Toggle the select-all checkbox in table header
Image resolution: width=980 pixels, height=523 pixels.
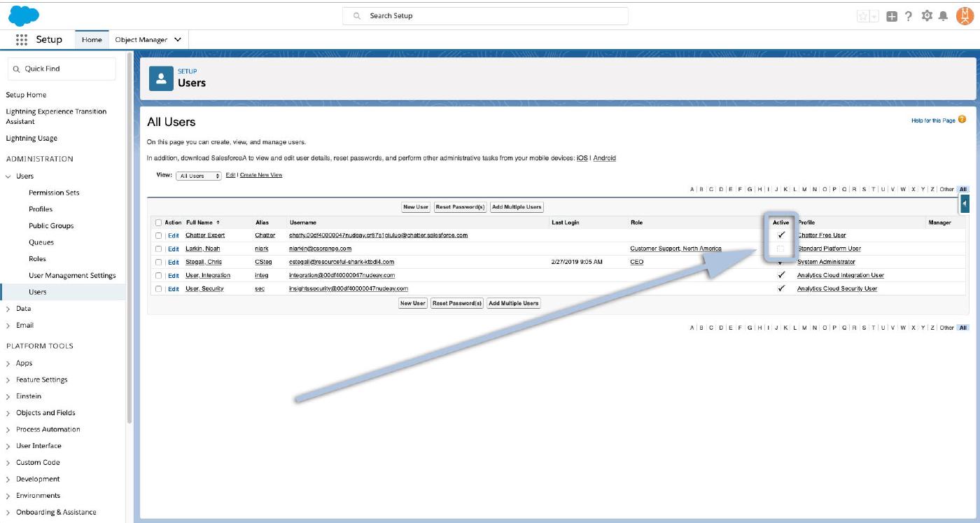159,223
